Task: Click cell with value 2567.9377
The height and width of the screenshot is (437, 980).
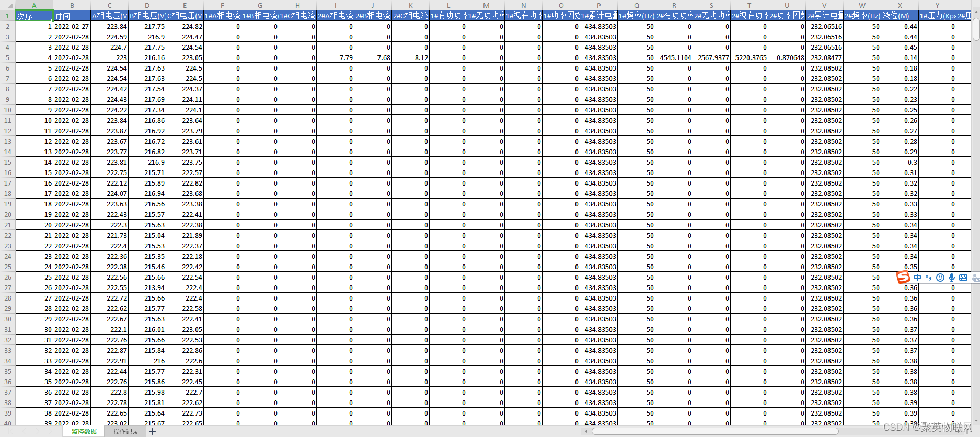Action: click(712, 57)
